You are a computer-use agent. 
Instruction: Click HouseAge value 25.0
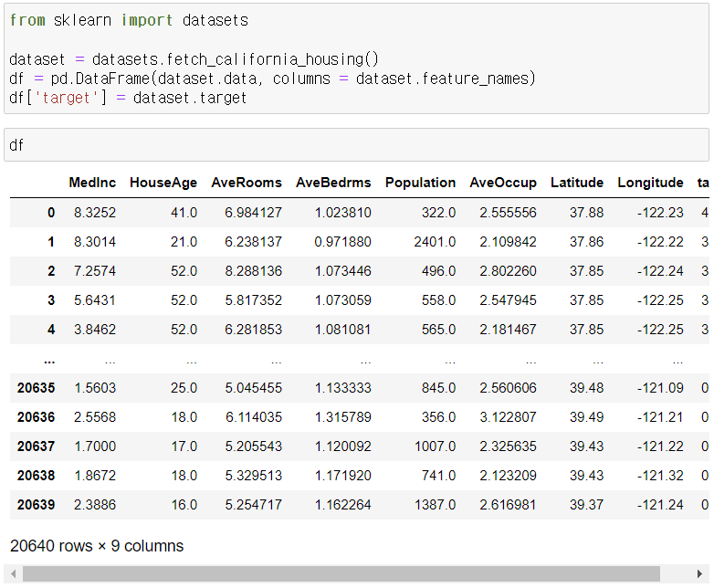click(184, 388)
